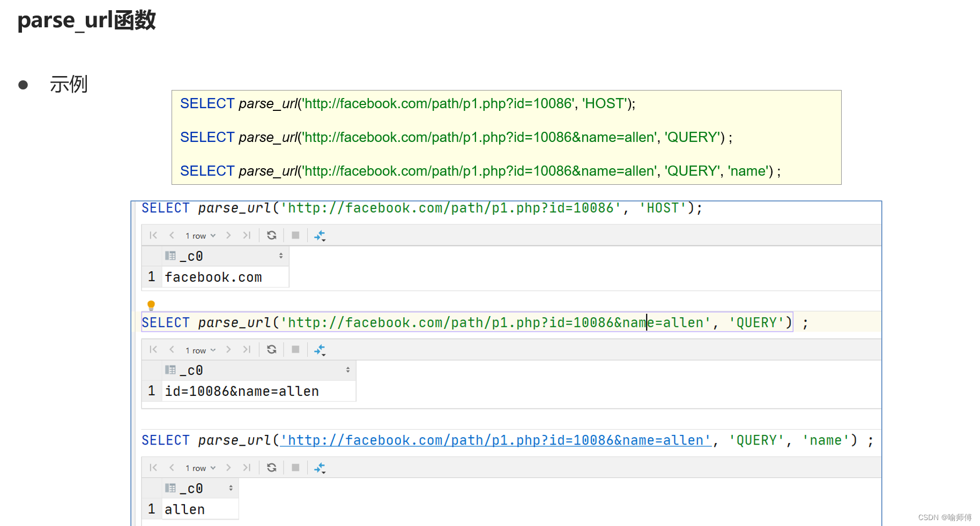This screenshot has height=526, width=980.
Task: Select row number 1 beside allen
Action: (x=152, y=509)
